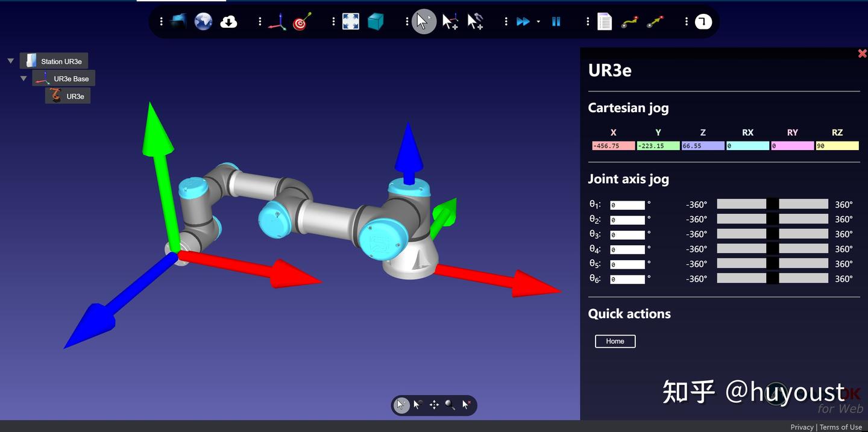Click the X Cartesian jog input field

pos(613,146)
